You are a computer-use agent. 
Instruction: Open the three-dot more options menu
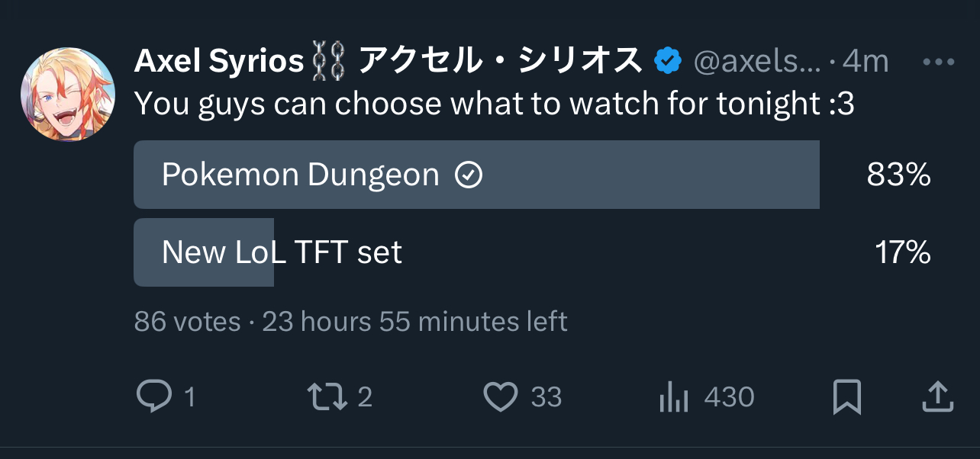click(939, 62)
